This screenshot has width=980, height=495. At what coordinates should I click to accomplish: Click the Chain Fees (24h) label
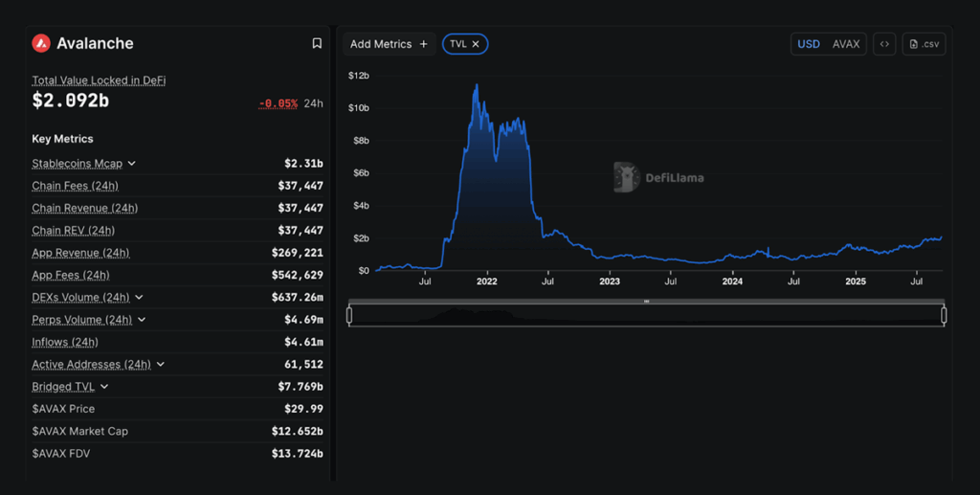pos(75,186)
